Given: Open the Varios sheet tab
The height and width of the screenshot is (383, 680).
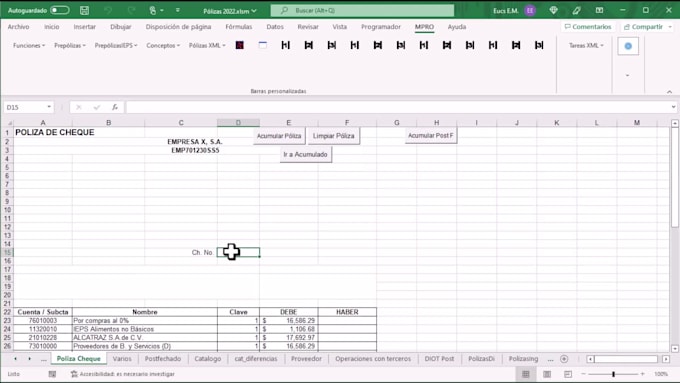Looking at the screenshot, I should pos(122,359).
